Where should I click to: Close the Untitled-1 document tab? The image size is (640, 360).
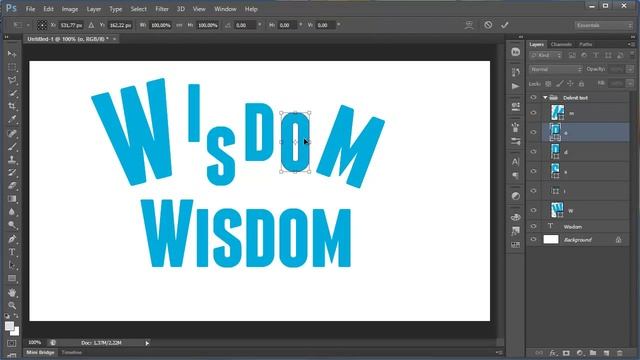(x=115, y=39)
